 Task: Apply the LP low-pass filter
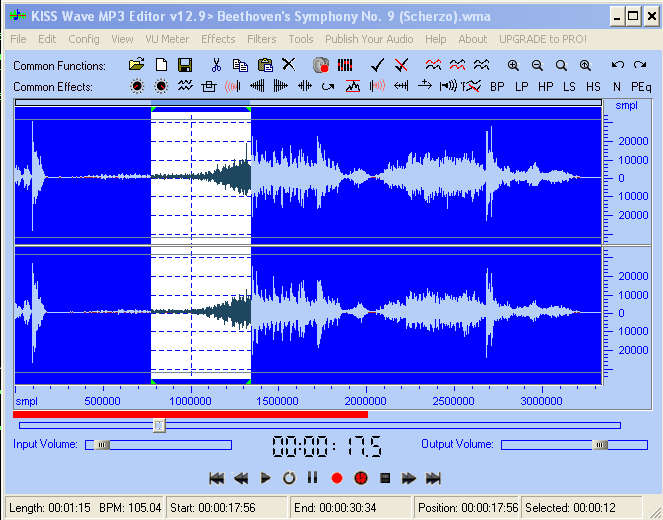(x=521, y=87)
